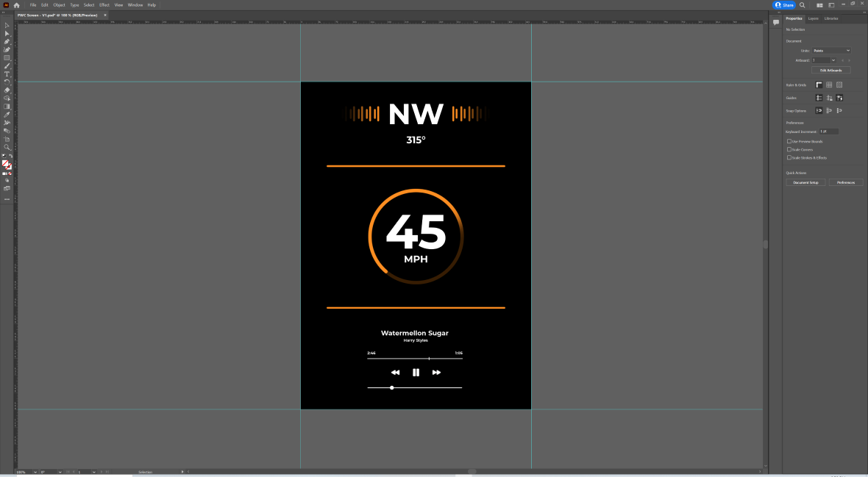
Task: Open the search icon next to Share
Action: tap(802, 5)
